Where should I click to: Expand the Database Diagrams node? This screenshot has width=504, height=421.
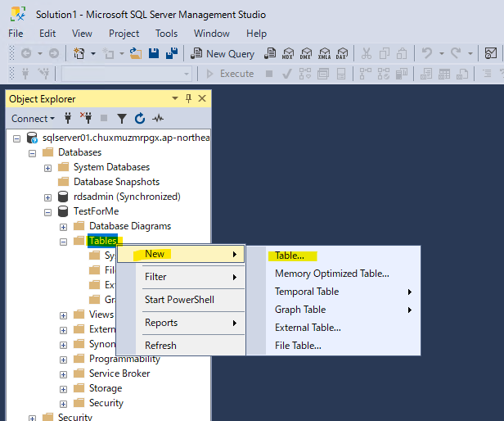[x=63, y=227]
